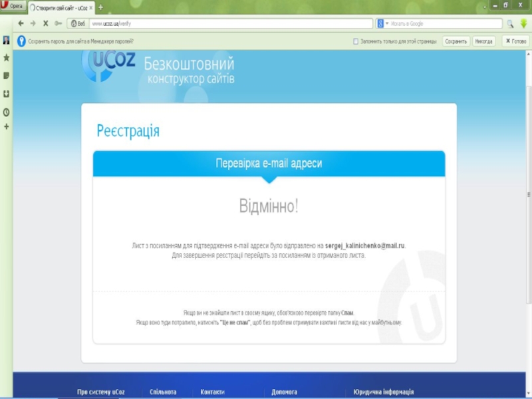Open Про систему uCoz footer link
The width and height of the screenshot is (532, 399).
point(101,392)
